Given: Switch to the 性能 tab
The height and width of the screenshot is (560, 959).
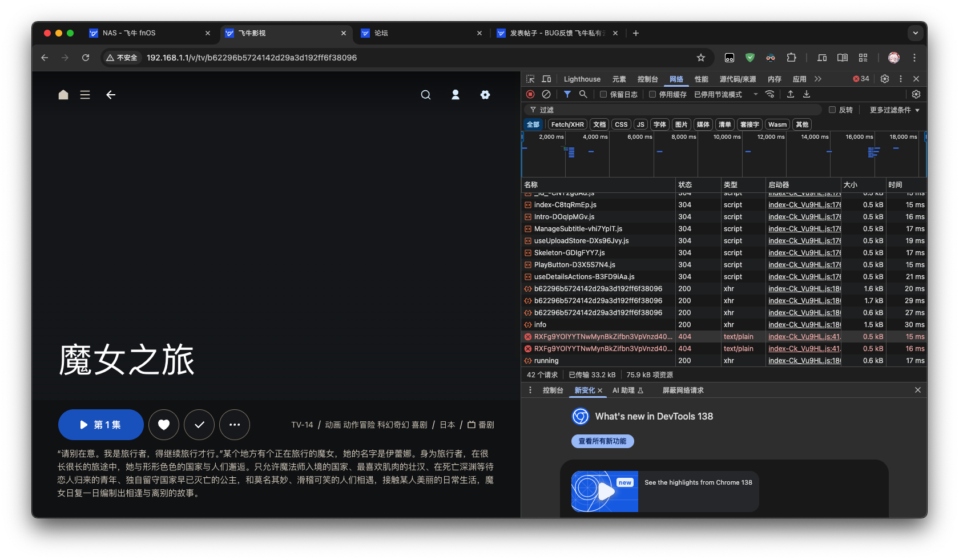Looking at the screenshot, I should 702,79.
